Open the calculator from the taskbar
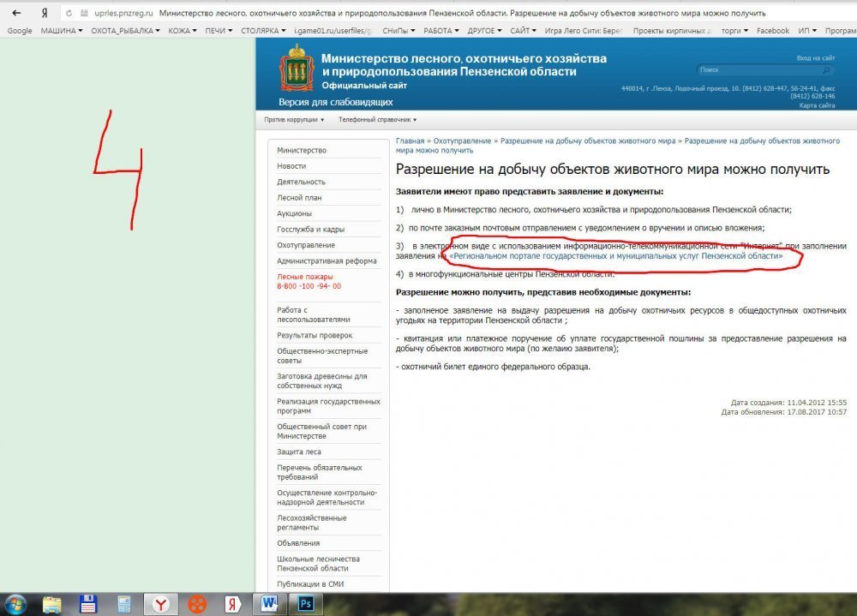 click(124, 604)
